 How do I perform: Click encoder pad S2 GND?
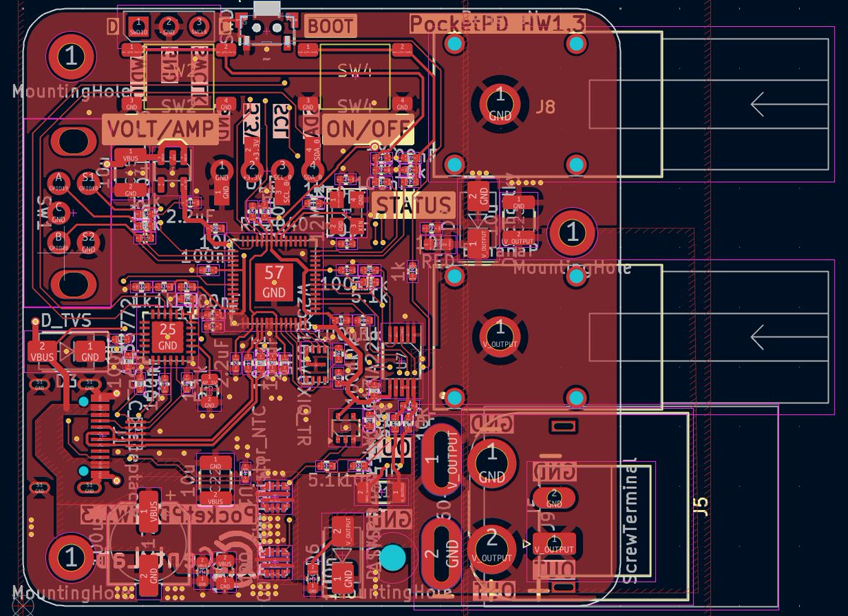click(x=88, y=242)
